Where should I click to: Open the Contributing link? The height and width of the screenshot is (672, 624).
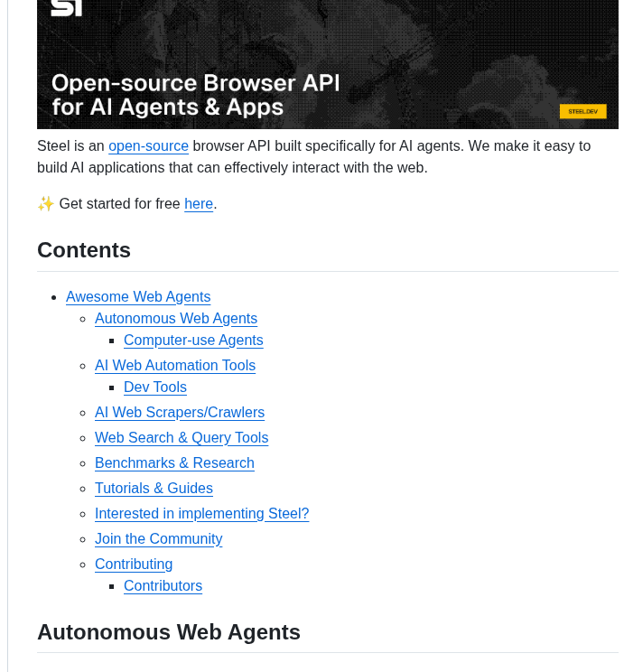[x=134, y=564]
